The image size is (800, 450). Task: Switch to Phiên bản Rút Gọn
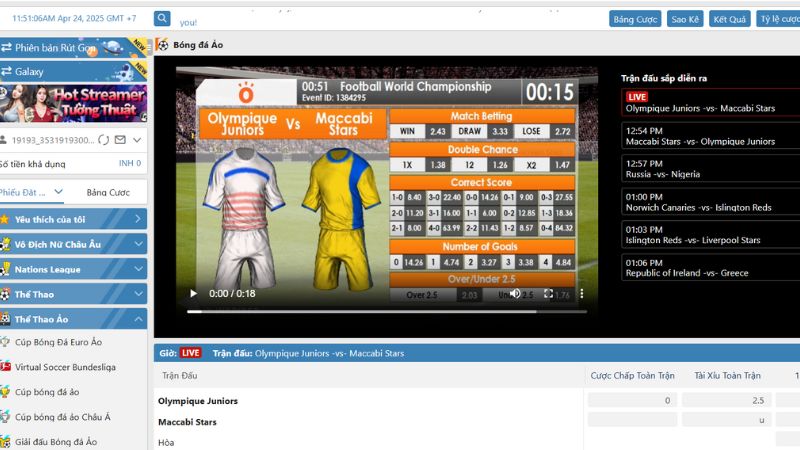pos(73,47)
